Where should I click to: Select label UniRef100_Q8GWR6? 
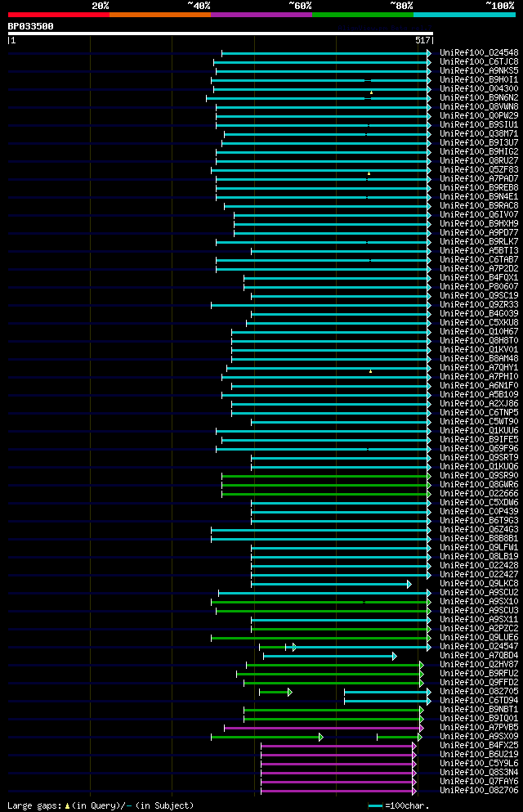479,485
